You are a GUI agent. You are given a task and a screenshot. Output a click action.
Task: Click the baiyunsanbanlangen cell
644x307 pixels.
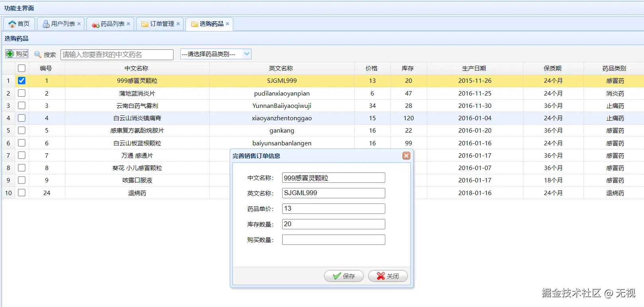[x=282, y=143]
